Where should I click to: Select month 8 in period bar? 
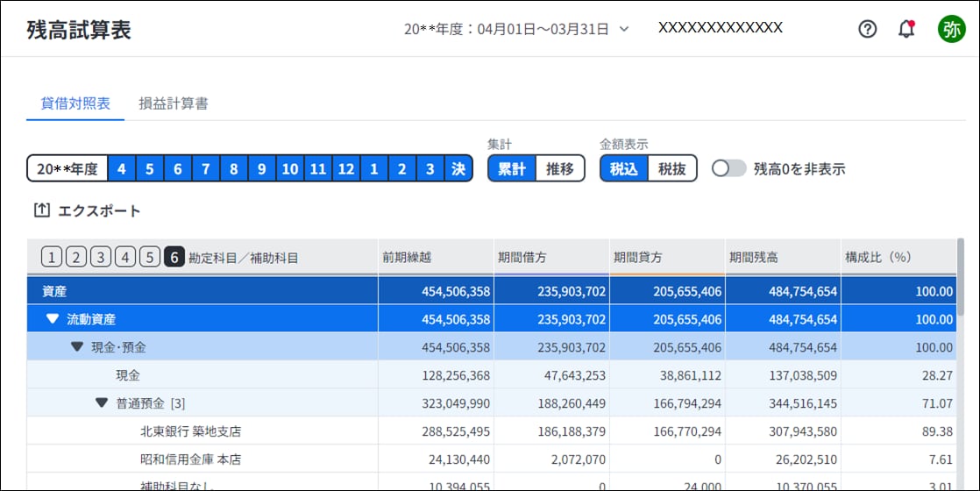coord(234,169)
